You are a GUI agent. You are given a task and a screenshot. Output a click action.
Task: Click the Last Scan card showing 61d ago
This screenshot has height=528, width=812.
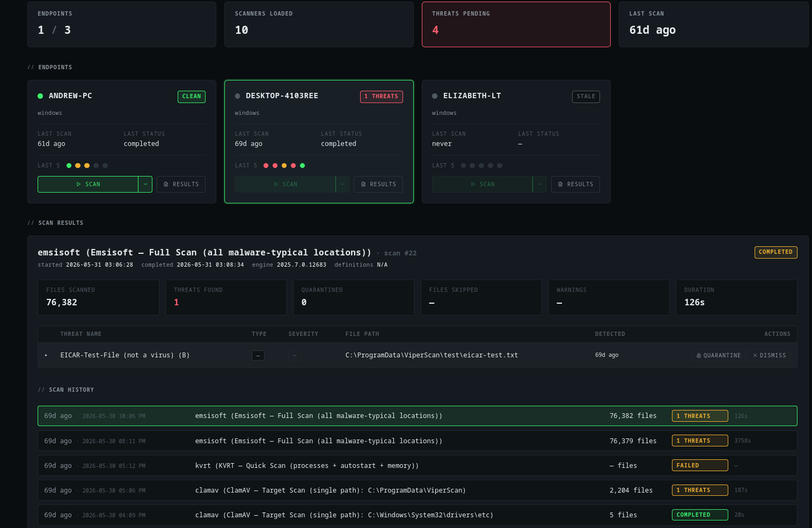714,24
